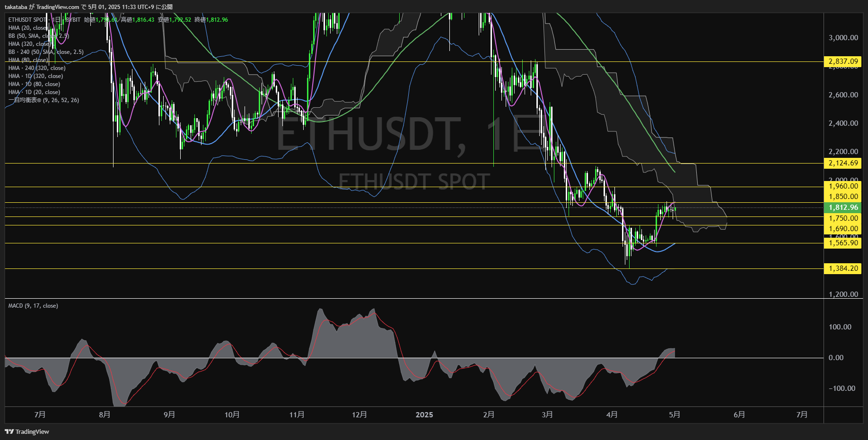Click the TradingView logo at bottom left

(27, 431)
